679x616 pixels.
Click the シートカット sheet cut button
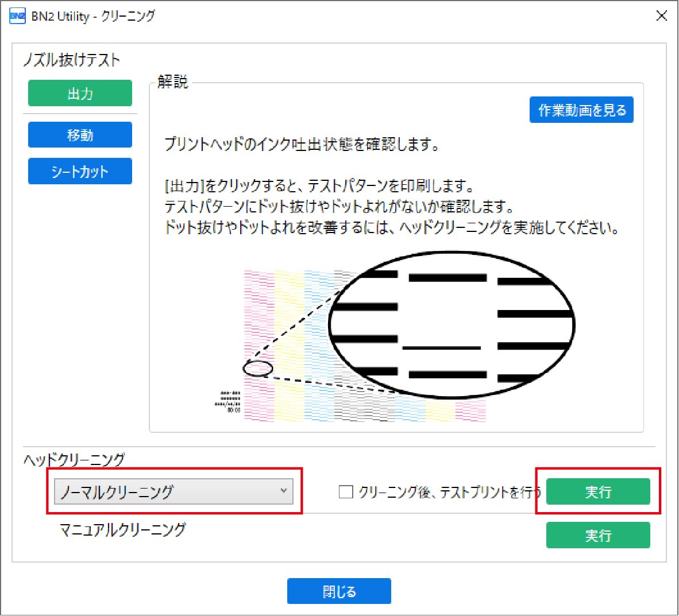coord(80,171)
